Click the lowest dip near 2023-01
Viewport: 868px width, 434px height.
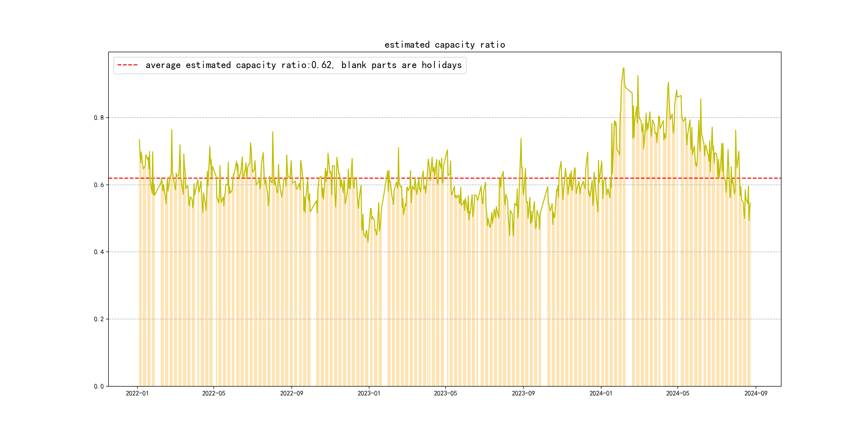point(368,242)
